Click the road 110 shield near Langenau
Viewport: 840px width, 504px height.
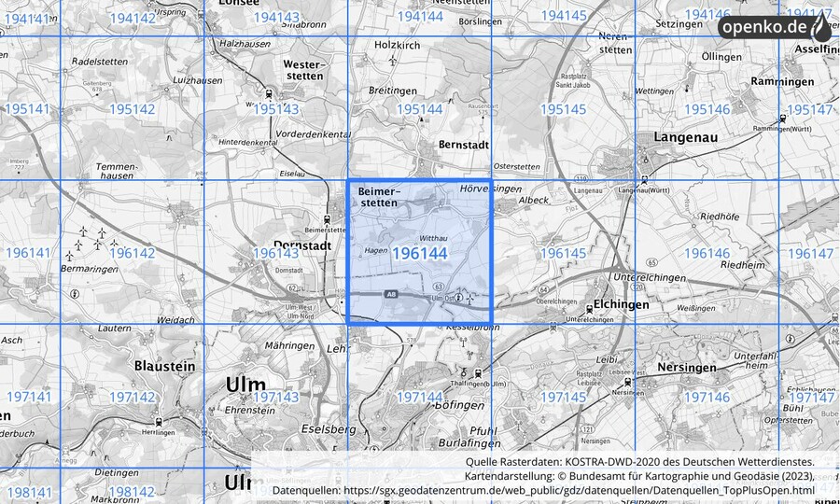581,178
